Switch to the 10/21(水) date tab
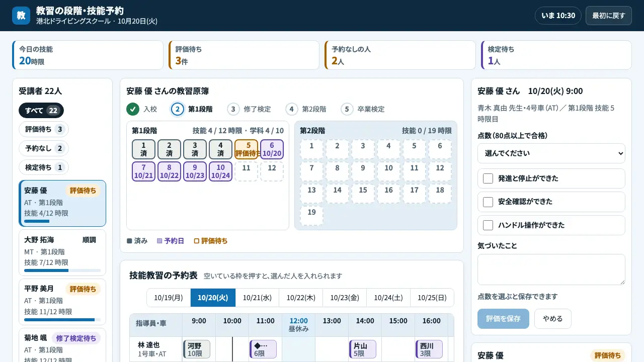Image resolution: width=644 pixels, height=362 pixels. (257, 298)
